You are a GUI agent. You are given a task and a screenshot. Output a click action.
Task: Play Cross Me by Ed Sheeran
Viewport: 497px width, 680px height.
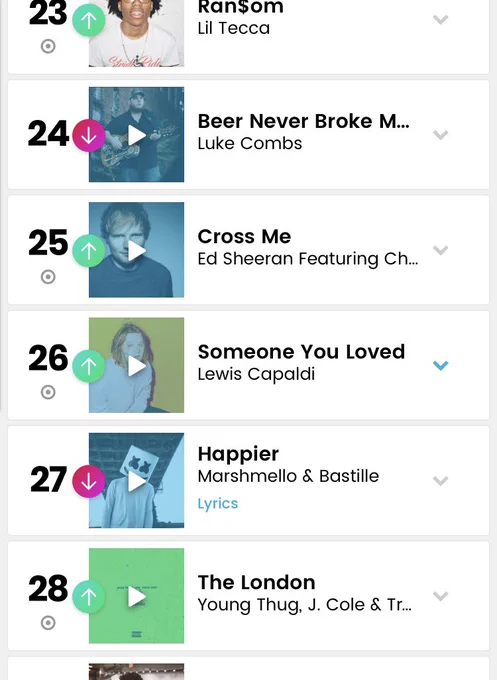click(137, 251)
